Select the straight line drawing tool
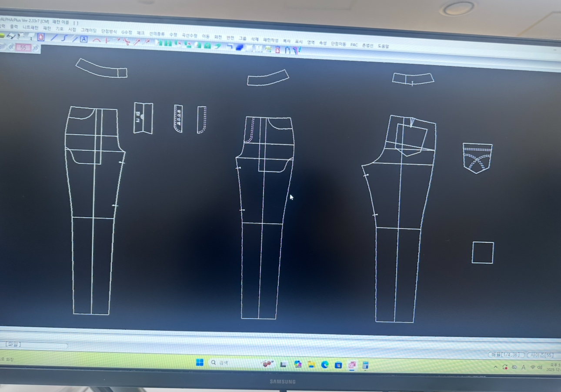 [x=53, y=38]
